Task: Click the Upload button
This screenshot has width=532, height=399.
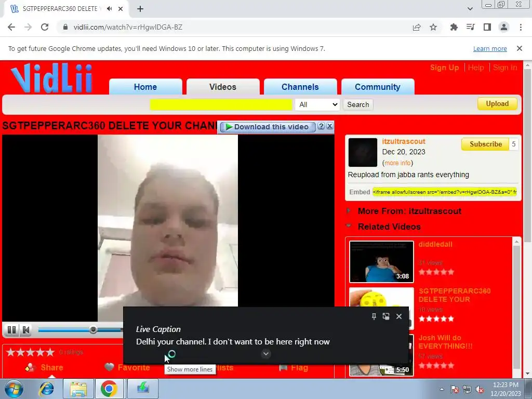Action: tap(497, 104)
